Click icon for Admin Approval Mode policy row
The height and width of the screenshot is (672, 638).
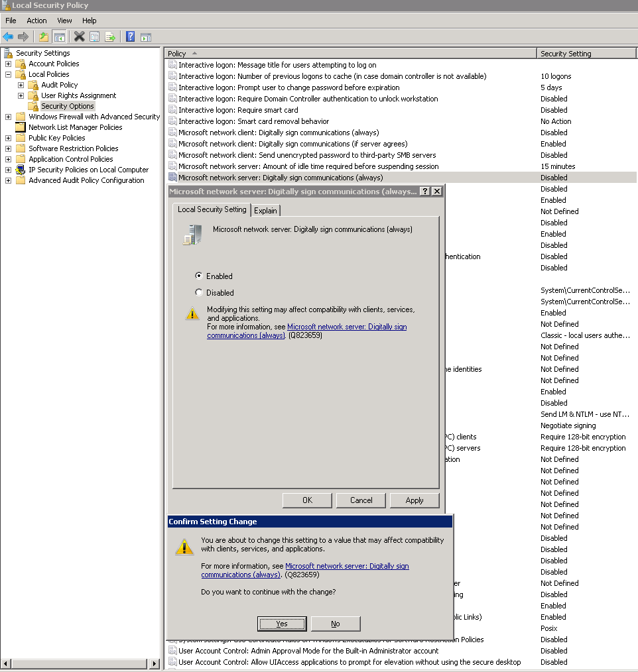pyautogui.click(x=172, y=651)
